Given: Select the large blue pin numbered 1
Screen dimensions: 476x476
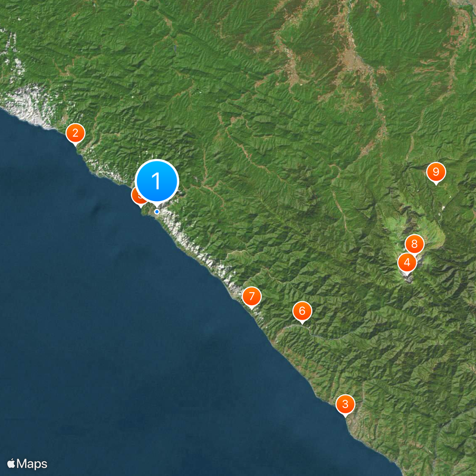Looking at the screenshot, I should (156, 181).
